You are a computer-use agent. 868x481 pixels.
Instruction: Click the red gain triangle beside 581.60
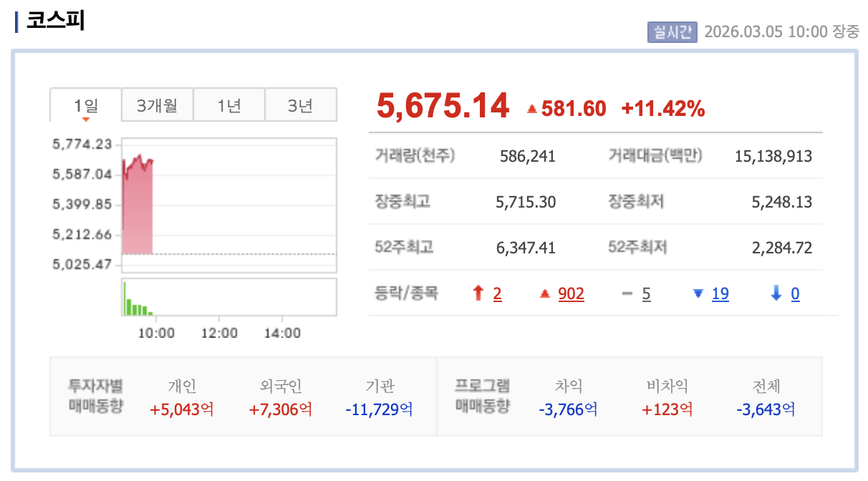(532, 107)
